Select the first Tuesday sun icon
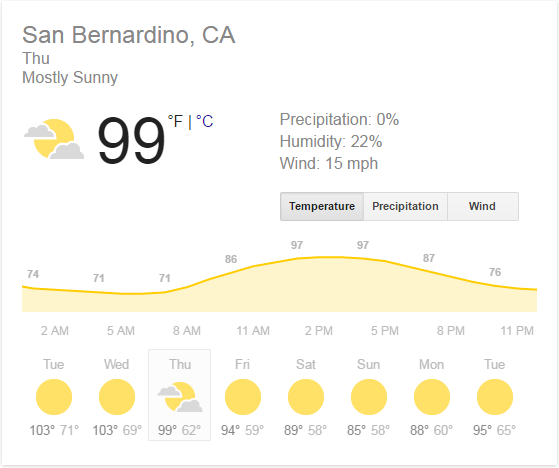The height and width of the screenshot is (468, 559). (54, 397)
